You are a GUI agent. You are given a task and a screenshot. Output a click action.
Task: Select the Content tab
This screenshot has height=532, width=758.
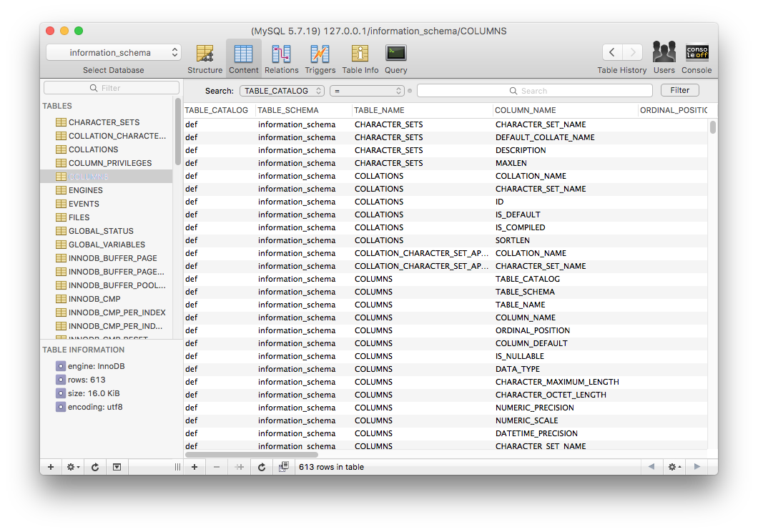point(244,58)
